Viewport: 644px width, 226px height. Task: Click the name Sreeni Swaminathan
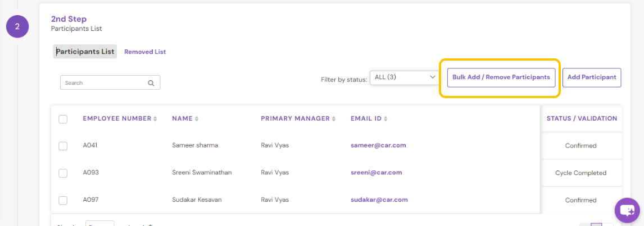pos(202,173)
